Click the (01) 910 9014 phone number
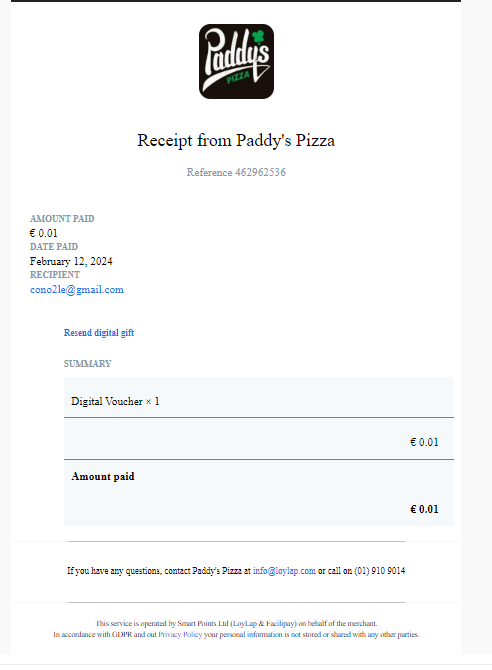This screenshot has height=670, width=492. (x=380, y=571)
